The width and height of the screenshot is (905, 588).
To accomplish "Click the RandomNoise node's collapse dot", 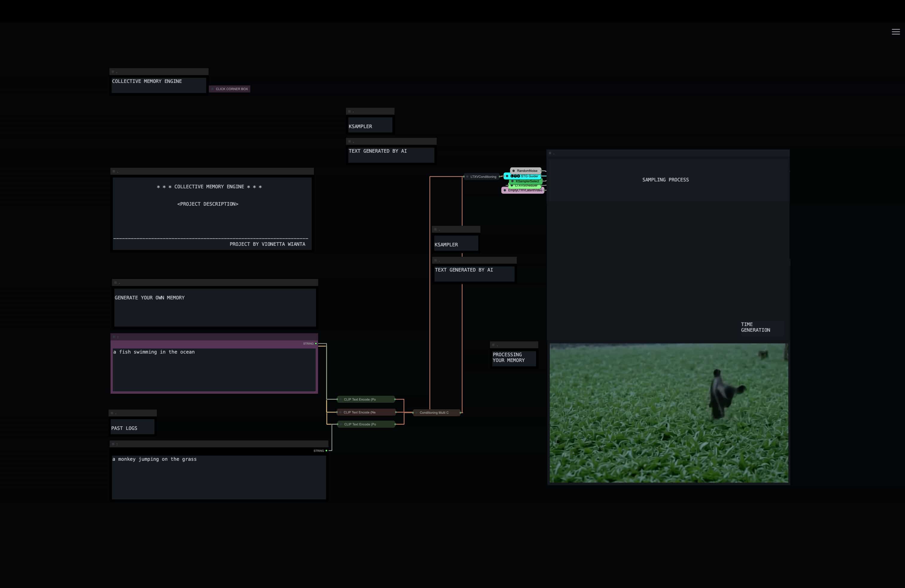I will coord(513,171).
